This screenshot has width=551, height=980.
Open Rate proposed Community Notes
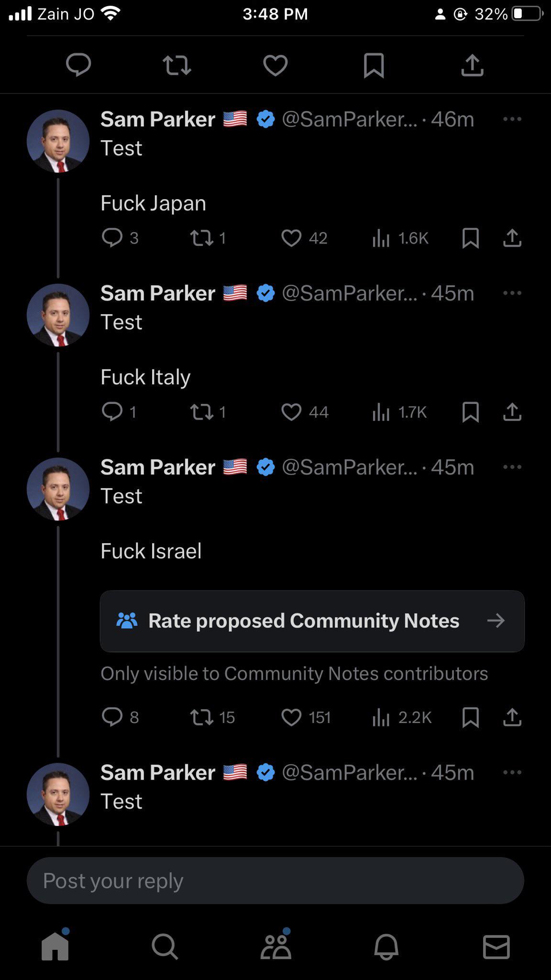pyautogui.click(x=312, y=621)
